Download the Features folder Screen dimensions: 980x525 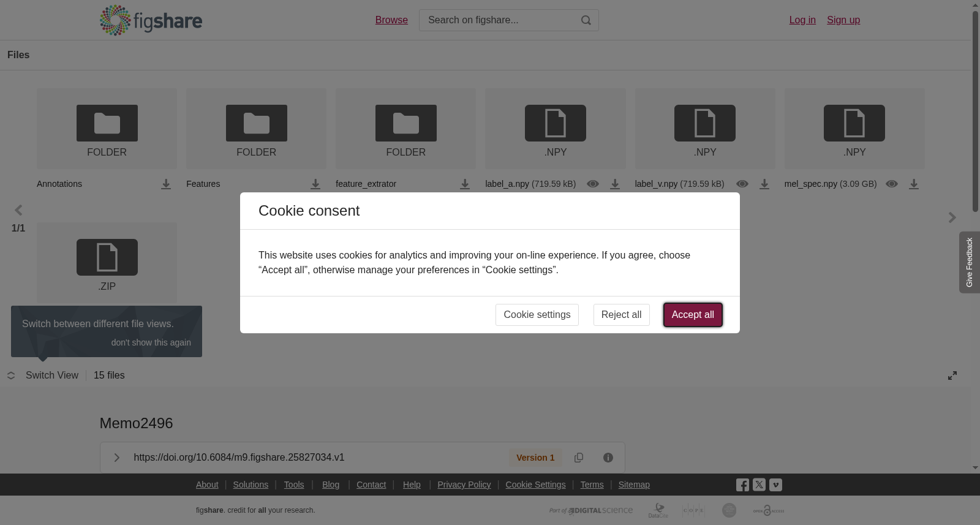pos(315,184)
